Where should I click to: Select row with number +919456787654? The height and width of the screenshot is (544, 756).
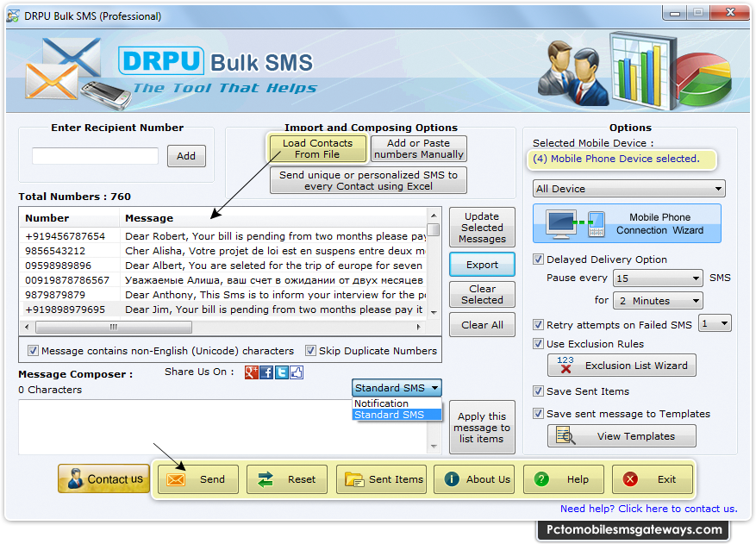pyautogui.click(x=224, y=236)
